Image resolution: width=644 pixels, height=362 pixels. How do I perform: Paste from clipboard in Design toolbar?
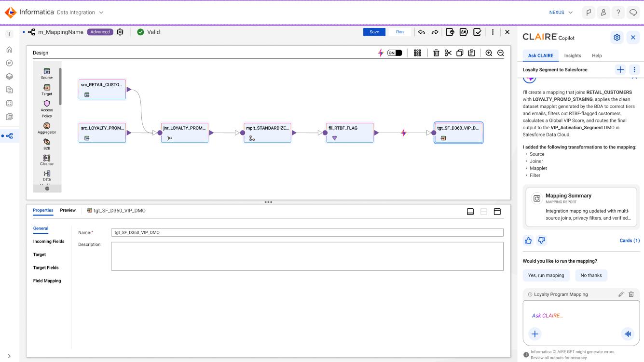[472, 53]
